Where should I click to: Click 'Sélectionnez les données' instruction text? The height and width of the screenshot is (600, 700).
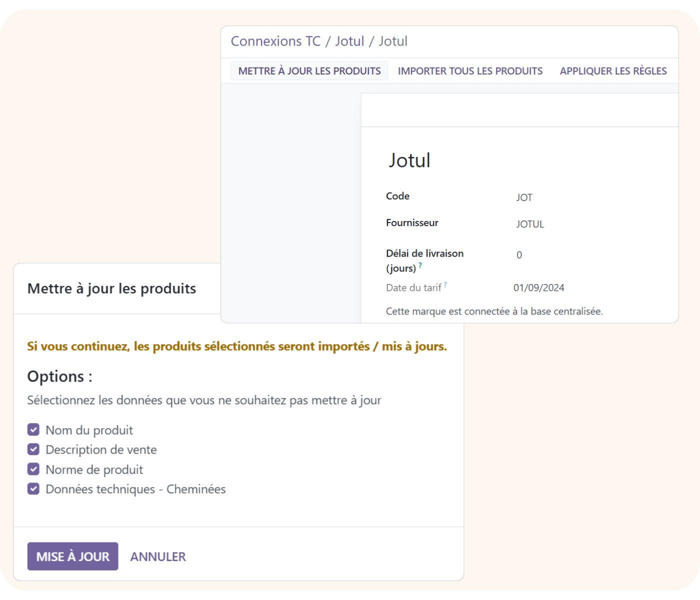[x=204, y=400]
